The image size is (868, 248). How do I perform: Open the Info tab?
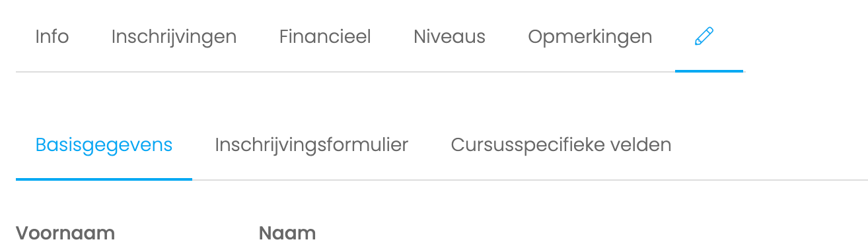pos(52,37)
